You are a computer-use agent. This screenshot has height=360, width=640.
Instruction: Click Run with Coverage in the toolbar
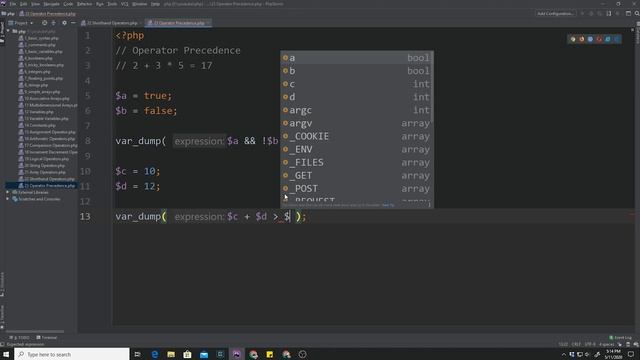tap(600, 13)
